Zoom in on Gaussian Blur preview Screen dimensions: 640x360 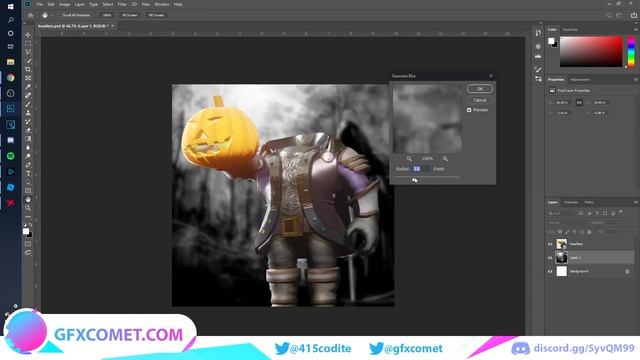pos(445,159)
